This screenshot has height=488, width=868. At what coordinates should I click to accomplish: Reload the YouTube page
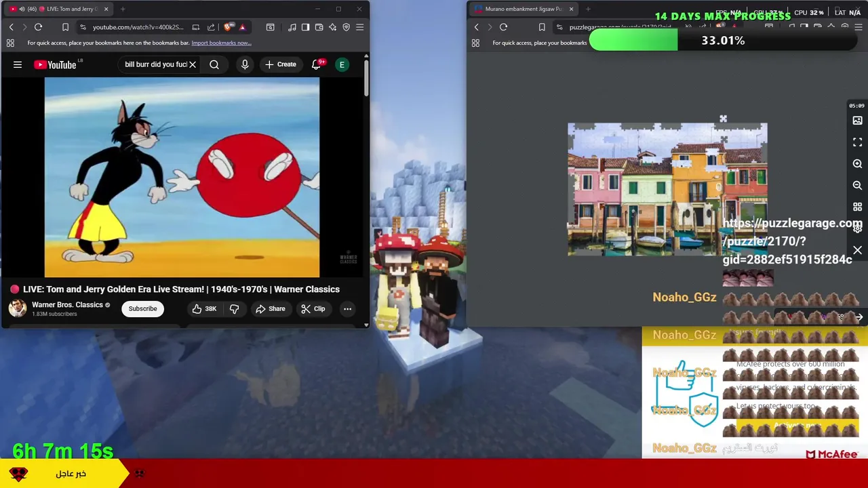pyautogui.click(x=39, y=27)
